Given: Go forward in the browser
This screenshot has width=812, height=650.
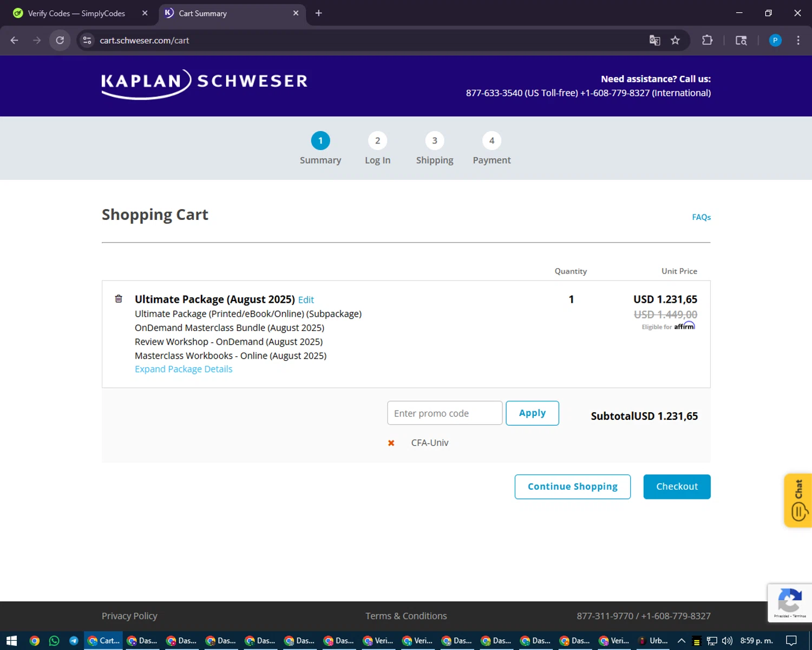Looking at the screenshot, I should click(x=37, y=40).
